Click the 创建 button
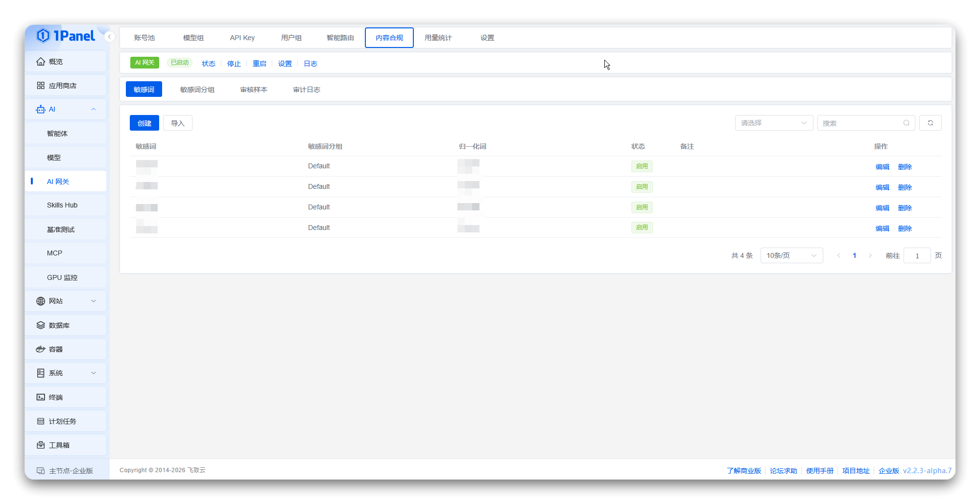Image resolution: width=980 pixels, height=504 pixels. (x=144, y=123)
